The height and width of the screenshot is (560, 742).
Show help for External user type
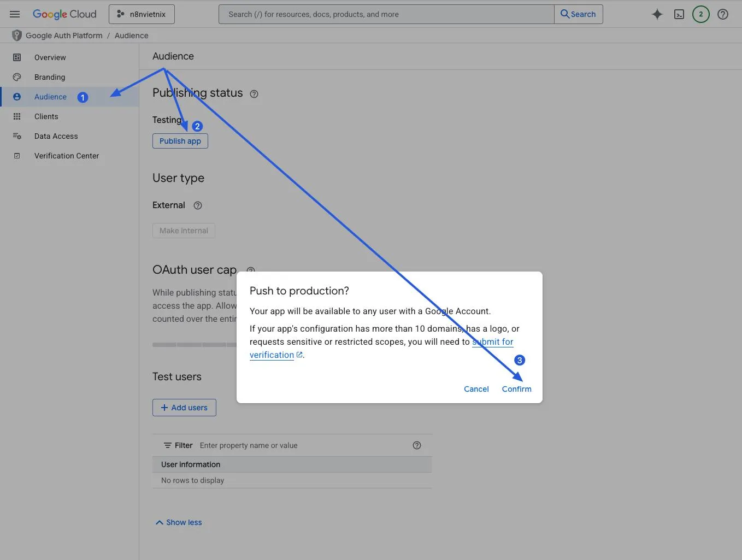198,205
